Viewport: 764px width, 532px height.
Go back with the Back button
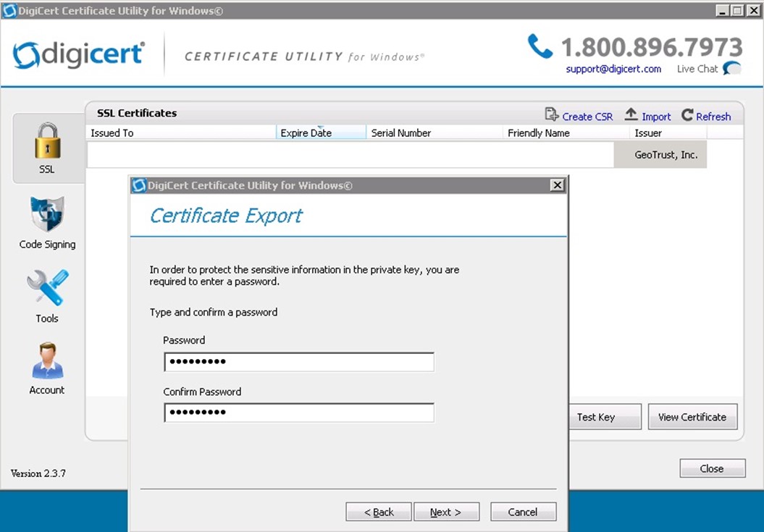point(379,512)
